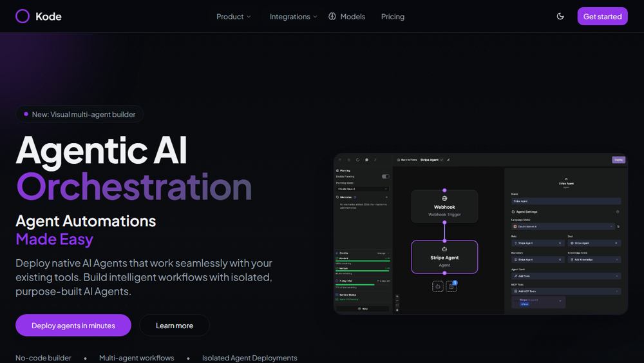Toggle the Enable Planning switch
The image size is (644, 363).
[x=385, y=177]
